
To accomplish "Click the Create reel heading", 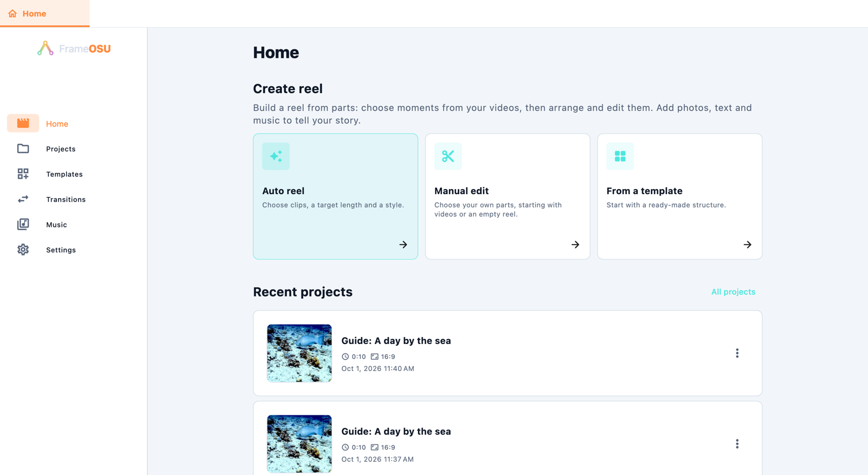I will click(x=288, y=88).
